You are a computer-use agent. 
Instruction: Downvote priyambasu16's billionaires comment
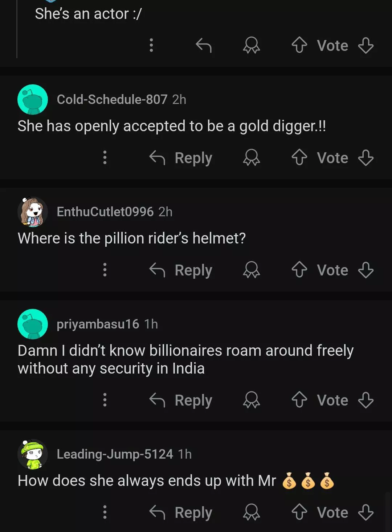click(x=366, y=400)
